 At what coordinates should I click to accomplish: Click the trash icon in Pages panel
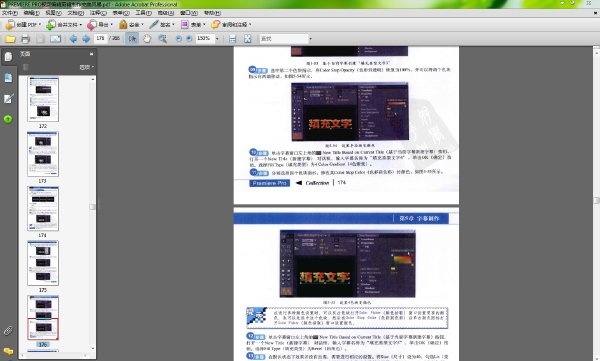point(26,67)
